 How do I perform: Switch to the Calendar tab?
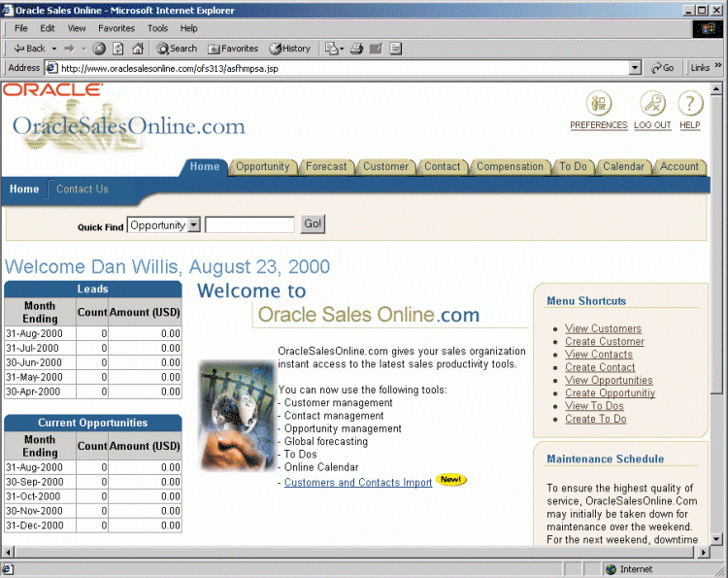pyautogui.click(x=623, y=166)
